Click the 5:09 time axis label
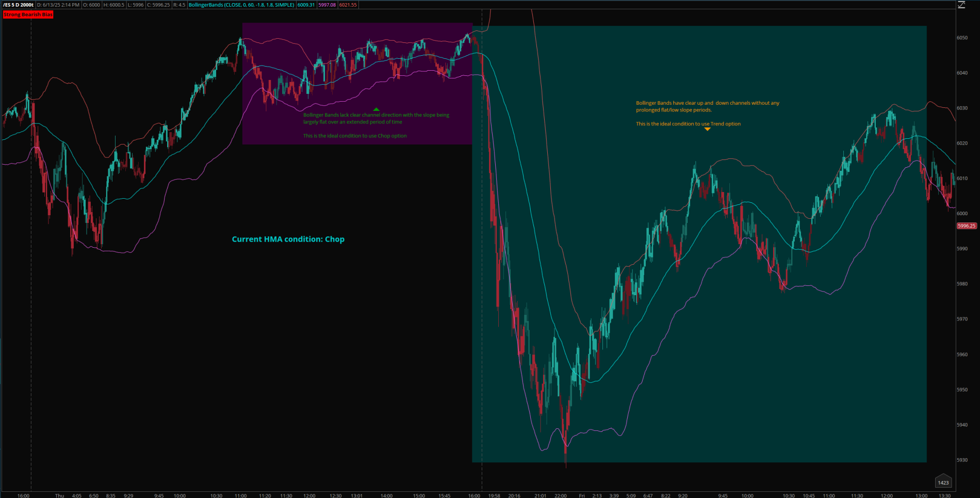The image size is (980, 498). (x=631, y=495)
